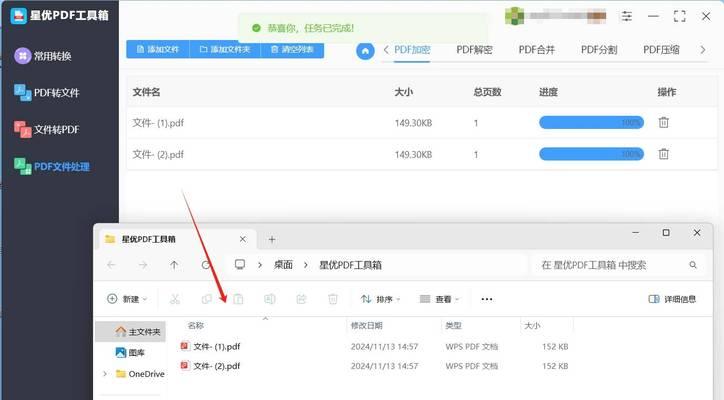This screenshot has width=724, height=400.
Task: Open the settings sliders icon in title bar
Action: coord(627,16)
